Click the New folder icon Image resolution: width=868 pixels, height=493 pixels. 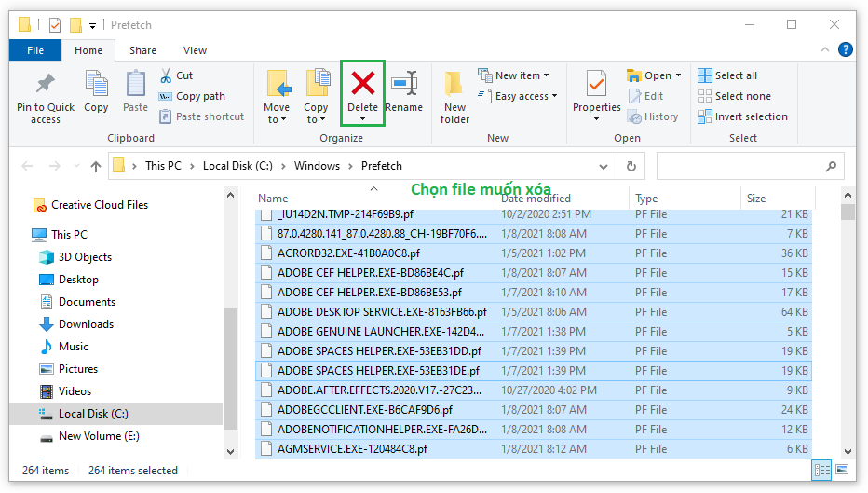[454, 84]
